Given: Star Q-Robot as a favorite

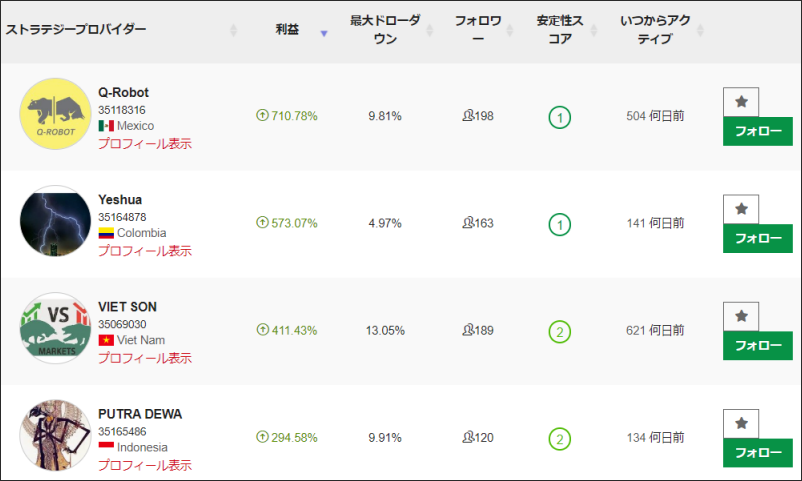Looking at the screenshot, I should 740,102.
